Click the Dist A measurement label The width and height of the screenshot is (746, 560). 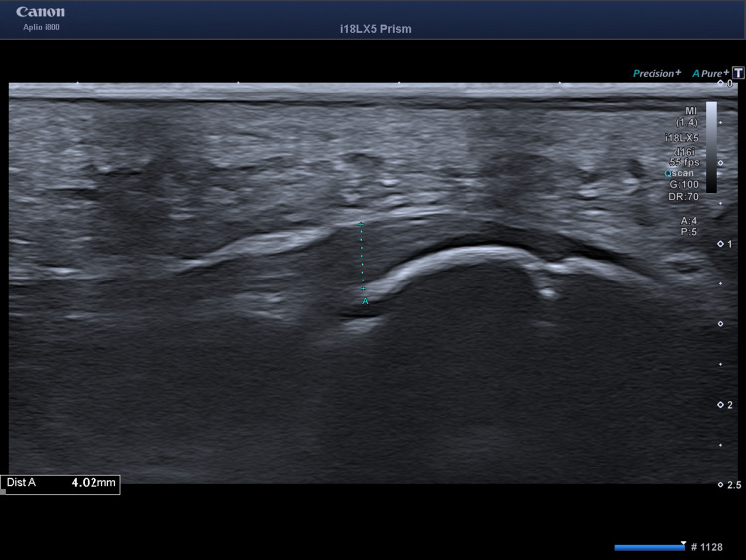tap(22, 484)
